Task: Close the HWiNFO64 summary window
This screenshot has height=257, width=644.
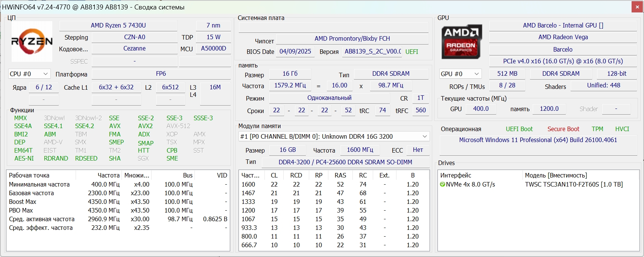Action: point(637,7)
